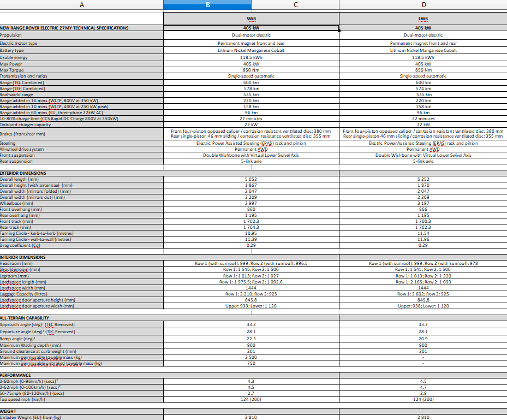Select the LWB unladen weight 2 810 cell
The image size is (507, 420).
pyautogui.click(x=424, y=417)
